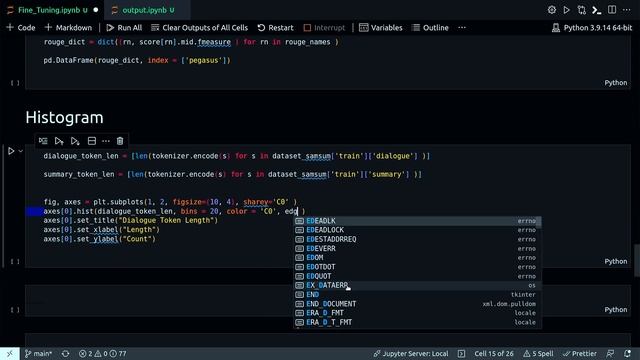Clear Outputs of All Cells
Viewport: 640px width, 360px height.
click(x=199, y=28)
